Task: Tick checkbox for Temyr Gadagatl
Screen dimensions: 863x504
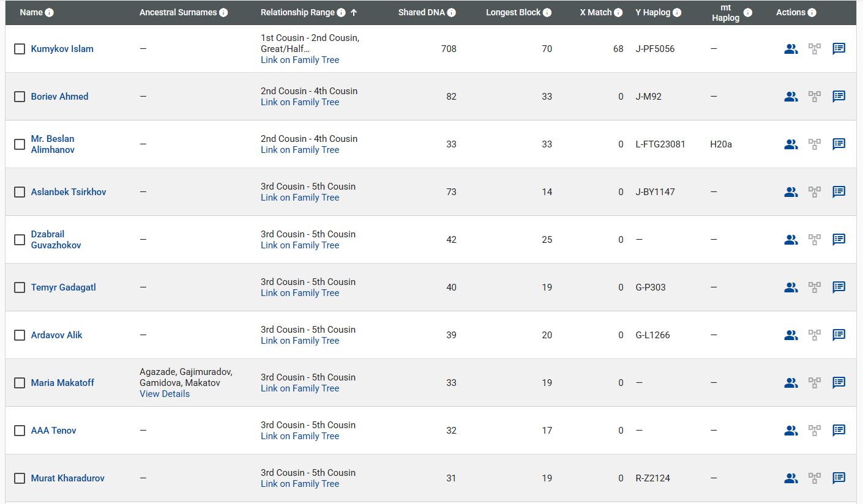Action: point(20,287)
